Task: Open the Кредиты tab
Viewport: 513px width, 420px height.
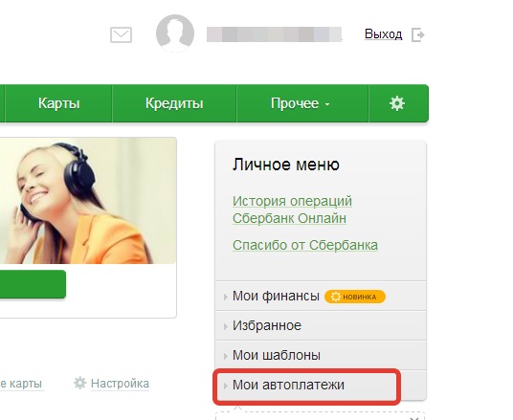Action: [x=174, y=103]
